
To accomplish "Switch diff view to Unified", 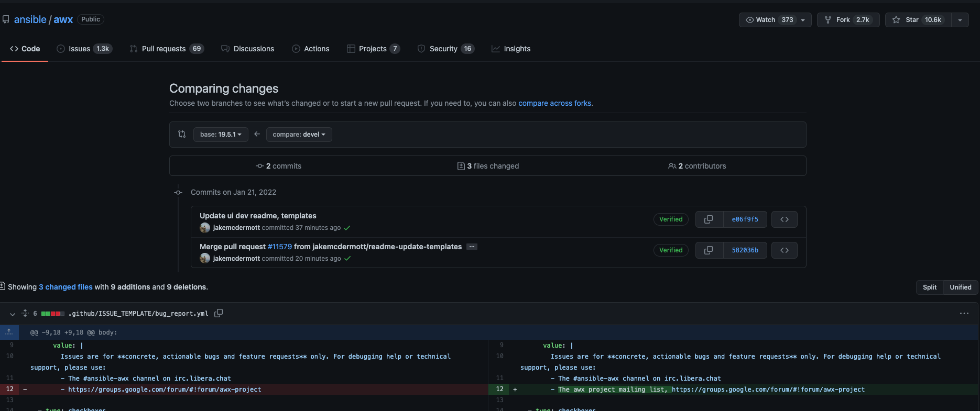I will coord(960,287).
